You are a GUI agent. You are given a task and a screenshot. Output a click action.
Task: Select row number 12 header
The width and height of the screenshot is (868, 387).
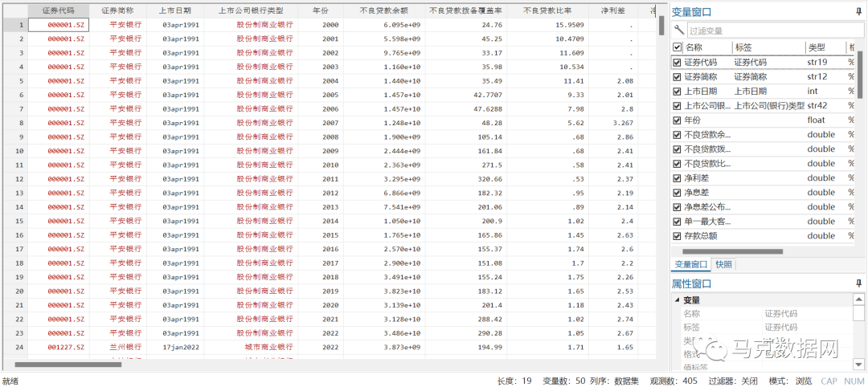14,178
